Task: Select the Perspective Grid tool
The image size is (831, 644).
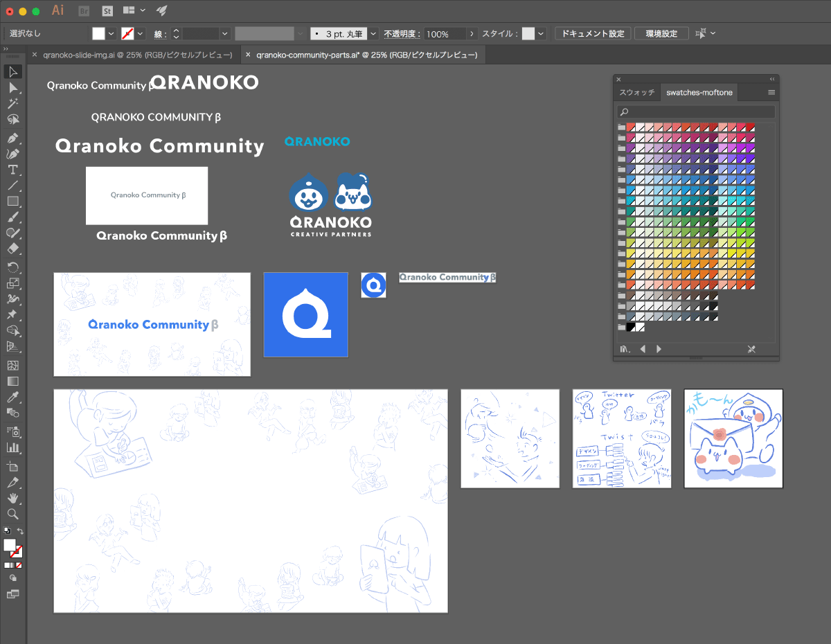Action: (x=12, y=346)
